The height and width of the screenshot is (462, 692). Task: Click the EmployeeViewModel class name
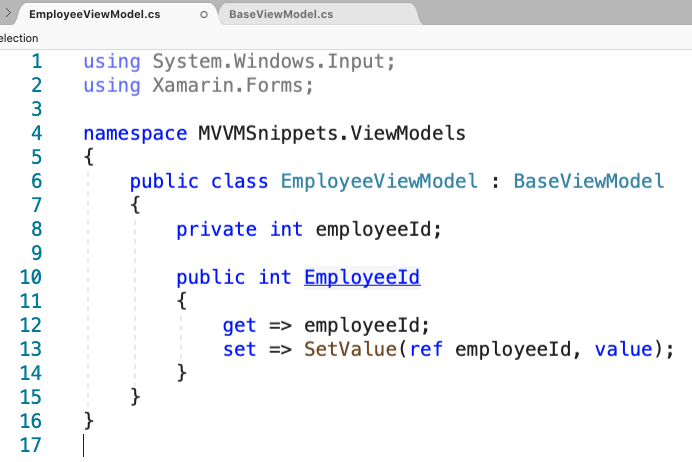point(379,181)
